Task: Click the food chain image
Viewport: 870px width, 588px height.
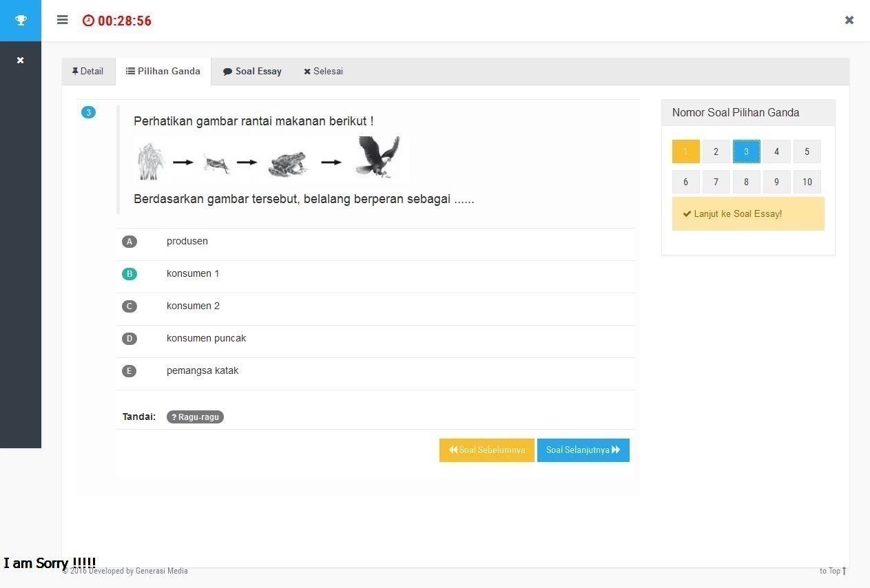Action: [271, 160]
